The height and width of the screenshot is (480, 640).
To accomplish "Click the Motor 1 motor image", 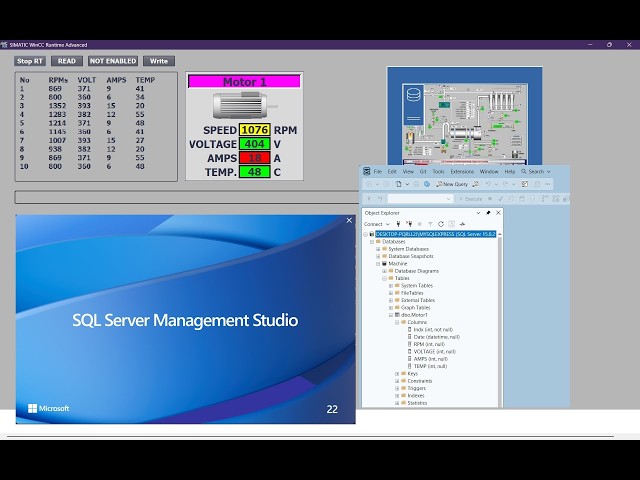I will tap(244, 105).
